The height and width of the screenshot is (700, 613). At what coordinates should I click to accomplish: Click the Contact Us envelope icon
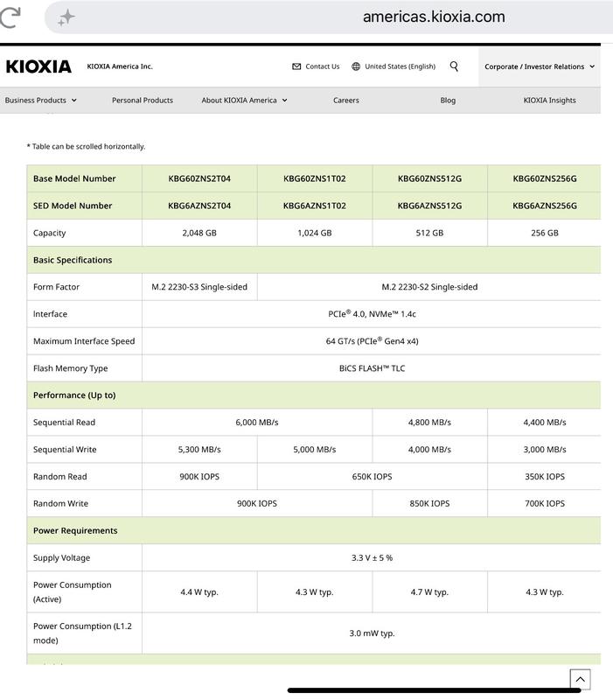296,66
